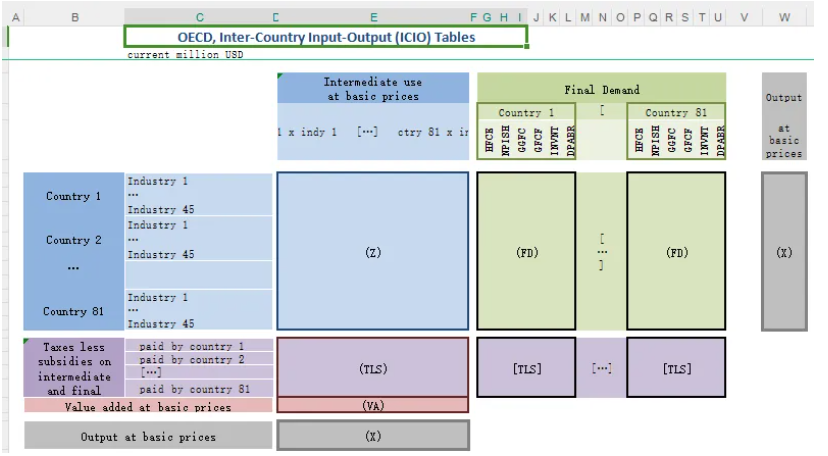Click the 'Value added at basic prices' label
The height and width of the screenshot is (456, 828).
pos(148,406)
